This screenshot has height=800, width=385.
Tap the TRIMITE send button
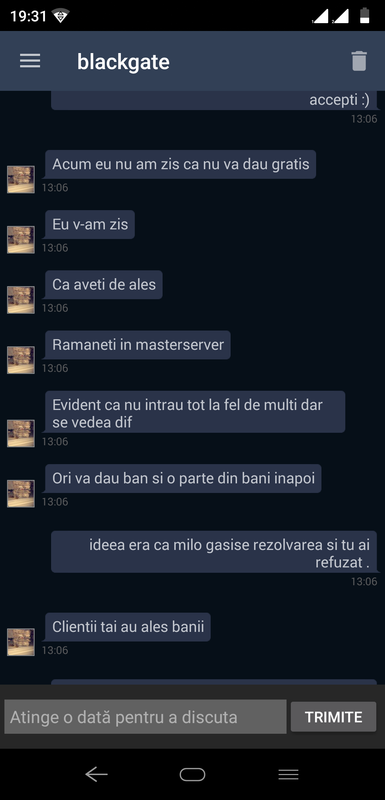333,717
